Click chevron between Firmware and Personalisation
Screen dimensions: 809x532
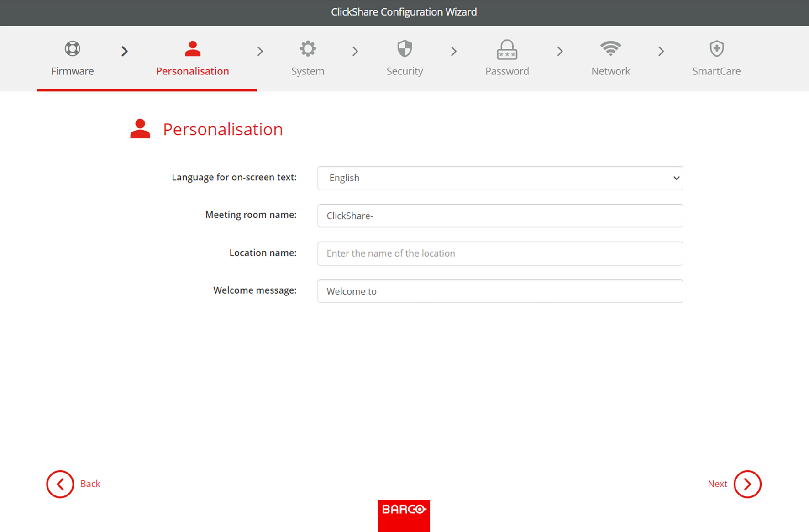tap(125, 51)
